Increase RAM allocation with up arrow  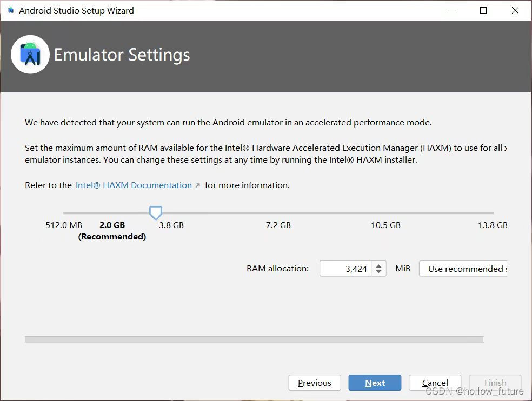coord(378,266)
